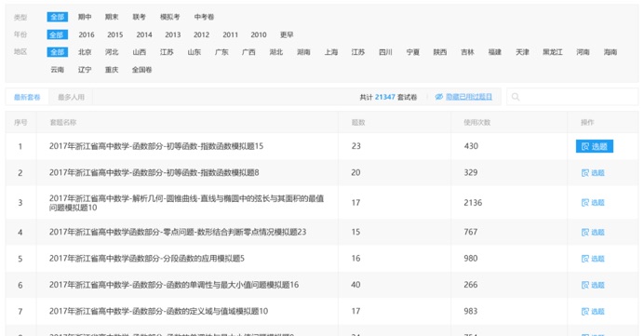
Task: Select 全部 in the 年份 filter row
Action: [57, 34]
